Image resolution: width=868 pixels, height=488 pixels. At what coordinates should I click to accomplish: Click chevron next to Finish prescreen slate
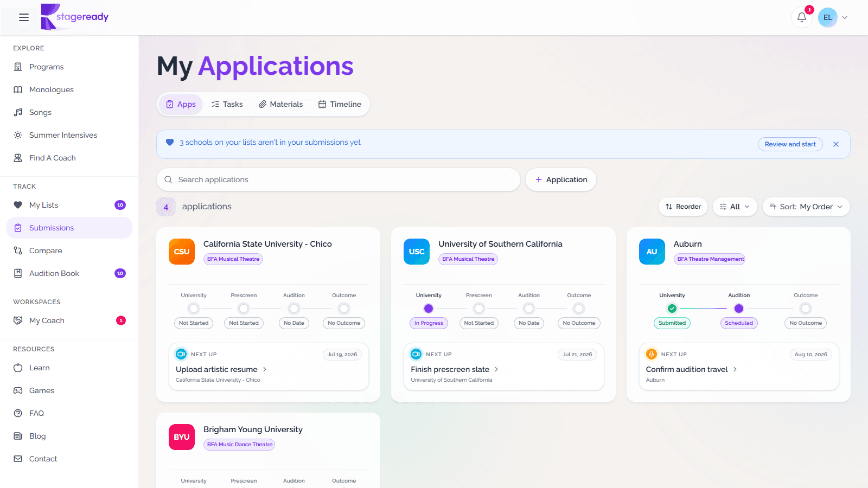(x=496, y=369)
